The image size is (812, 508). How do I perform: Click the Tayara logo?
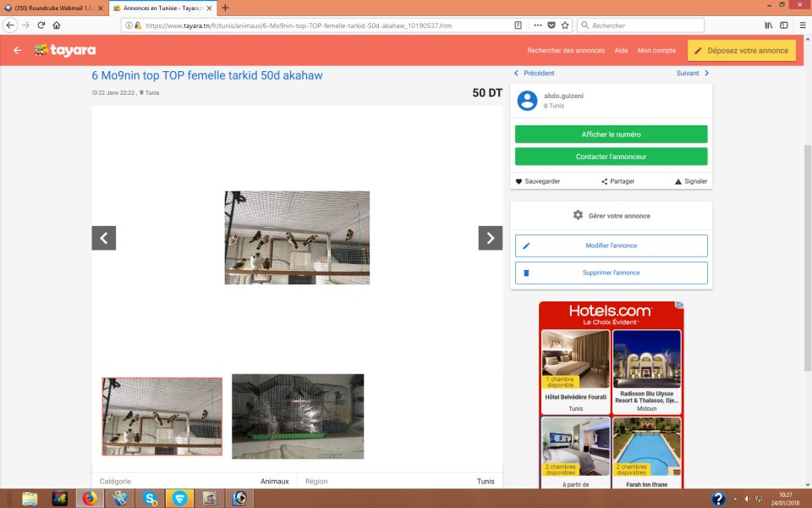pyautogui.click(x=65, y=50)
